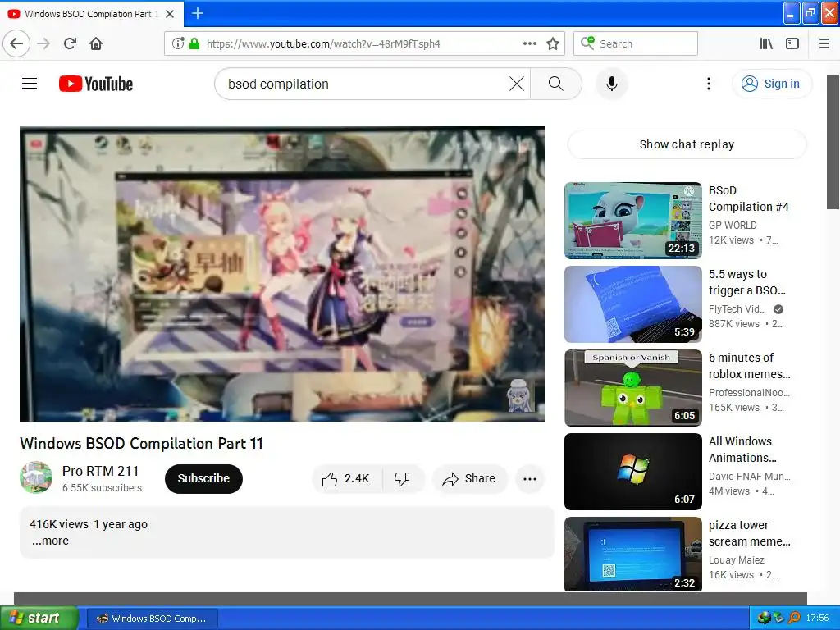Click the All Windows Animations title
The image size is (840, 630).
(742, 450)
